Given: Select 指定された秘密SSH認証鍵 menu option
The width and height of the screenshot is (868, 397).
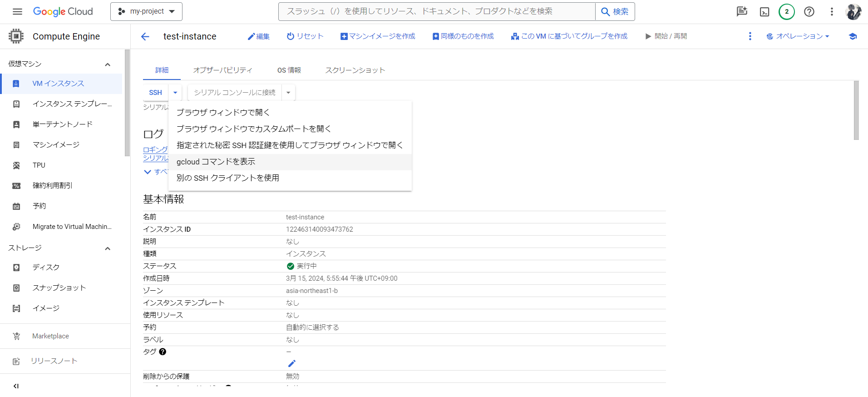Looking at the screenshot, I should pyautogui.click(x=290, y=145).
